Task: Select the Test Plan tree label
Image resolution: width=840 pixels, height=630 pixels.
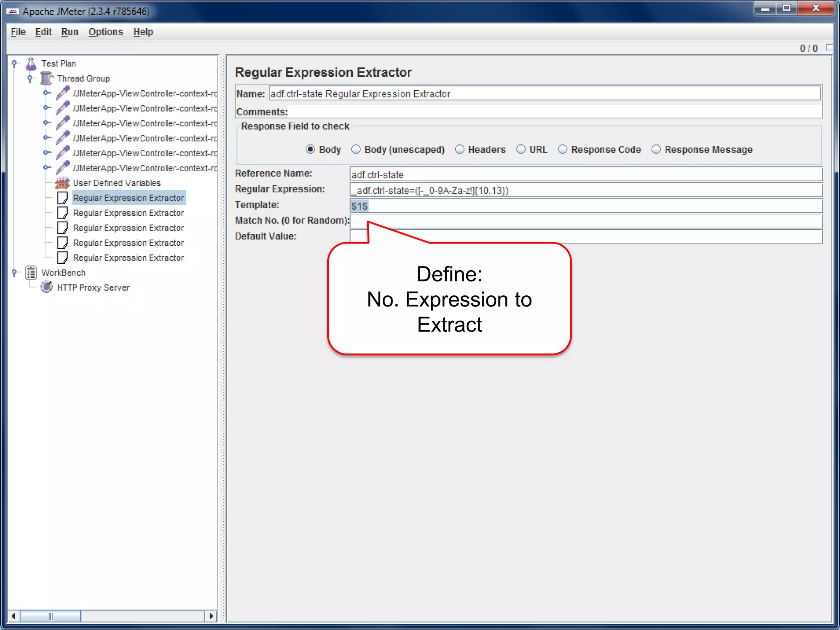Action: pos(59,64)
